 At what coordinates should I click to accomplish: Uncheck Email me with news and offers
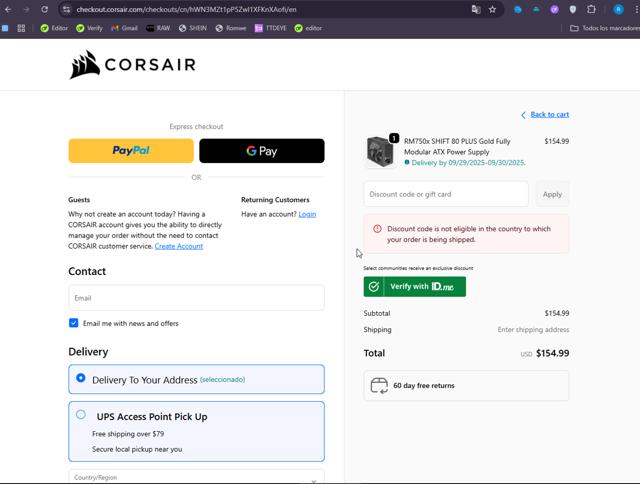coord(73,323)
